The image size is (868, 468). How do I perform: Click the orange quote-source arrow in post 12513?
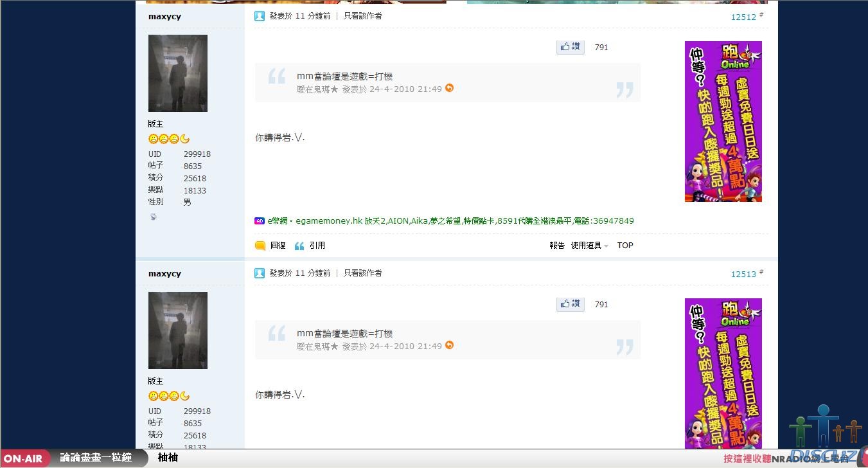click(449, 345)
